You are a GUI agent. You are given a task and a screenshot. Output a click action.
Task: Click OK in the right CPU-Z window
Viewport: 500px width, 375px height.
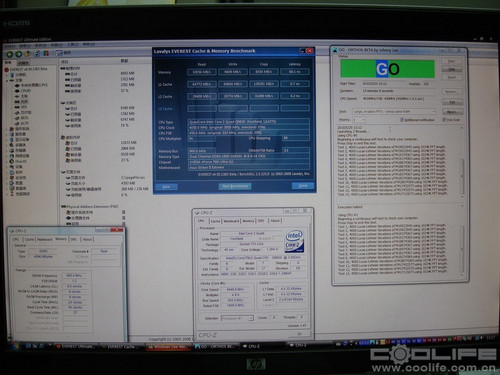point(299,334)
